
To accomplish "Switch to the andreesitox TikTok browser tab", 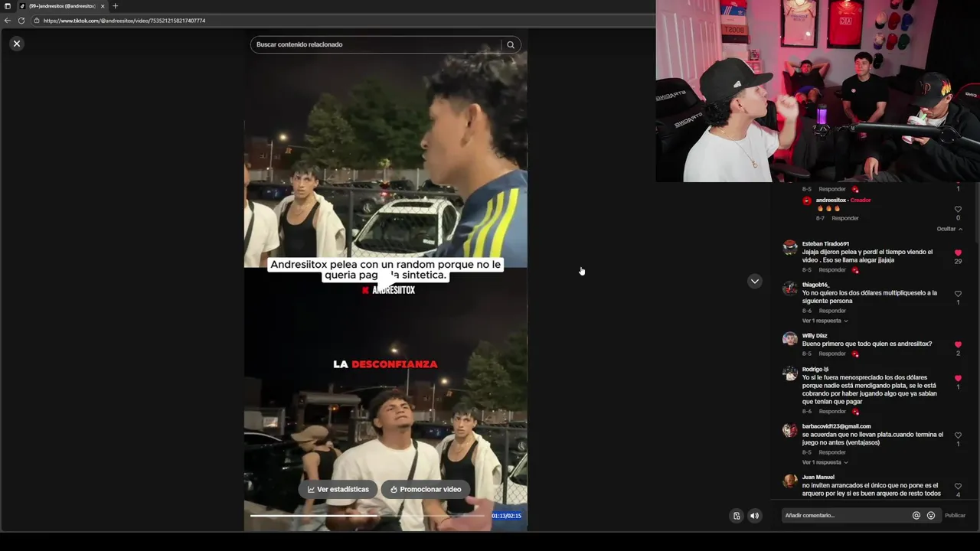I will click(x=60, y=6).
